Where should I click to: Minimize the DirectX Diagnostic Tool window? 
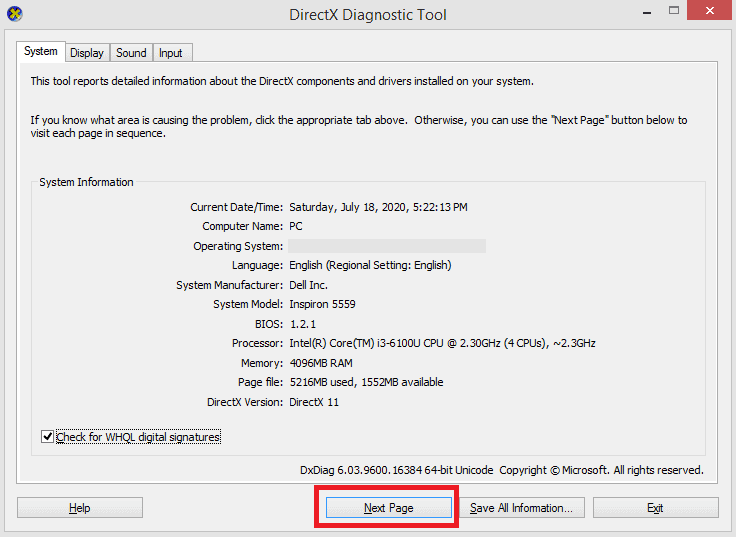click(647, 11)
